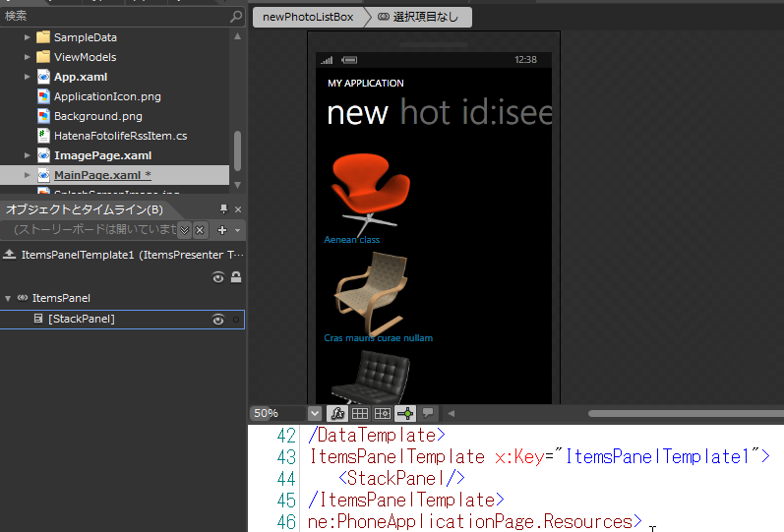Select the SampleData folder icon

click(43, 37)
